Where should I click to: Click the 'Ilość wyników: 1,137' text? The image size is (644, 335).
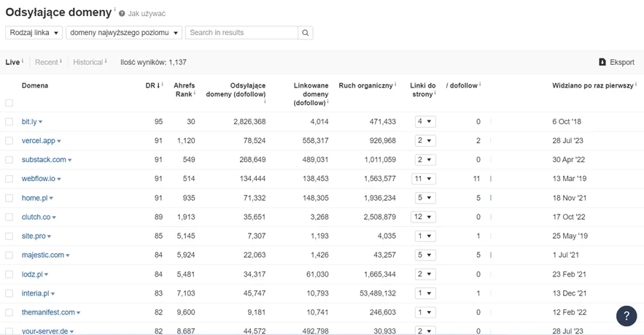click(x=153, y=62)
